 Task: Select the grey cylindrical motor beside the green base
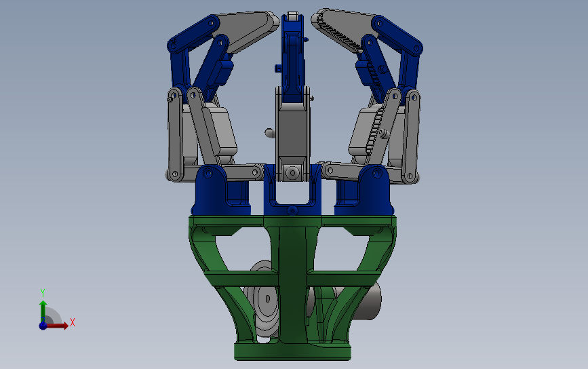[370, 302]
